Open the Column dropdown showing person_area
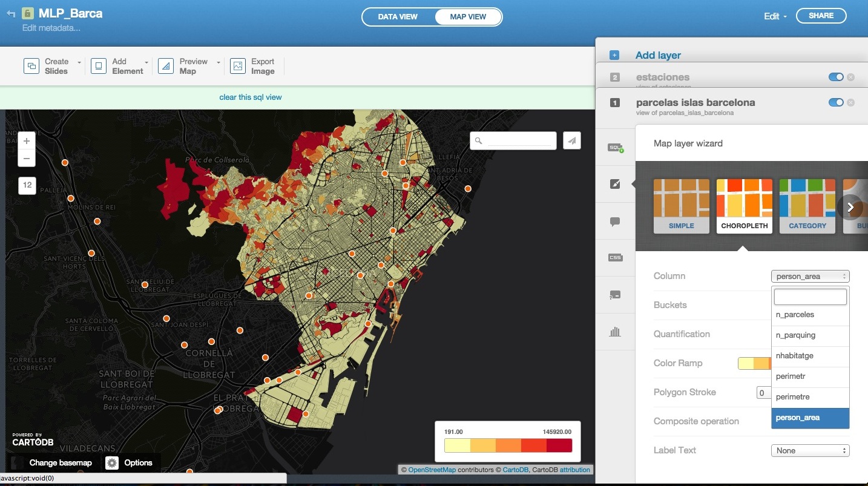The width and height of the screenshot is (868, 486). 810,277
